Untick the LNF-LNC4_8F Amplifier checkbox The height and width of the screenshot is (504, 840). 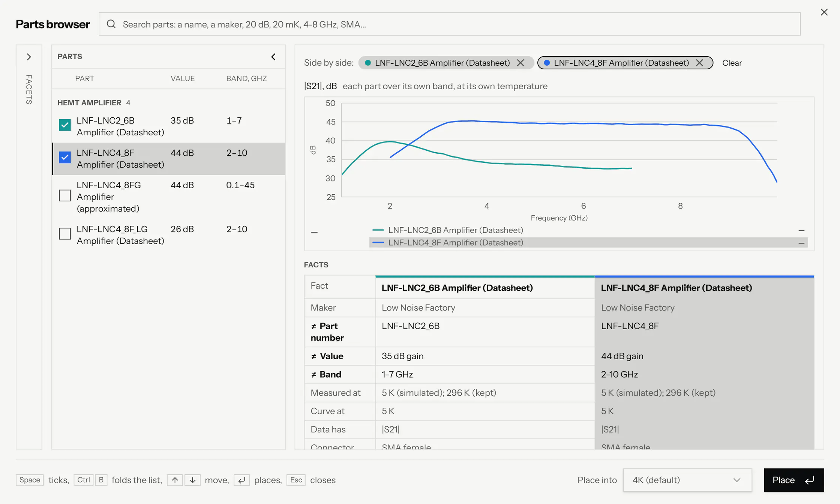tap(65, 157)
